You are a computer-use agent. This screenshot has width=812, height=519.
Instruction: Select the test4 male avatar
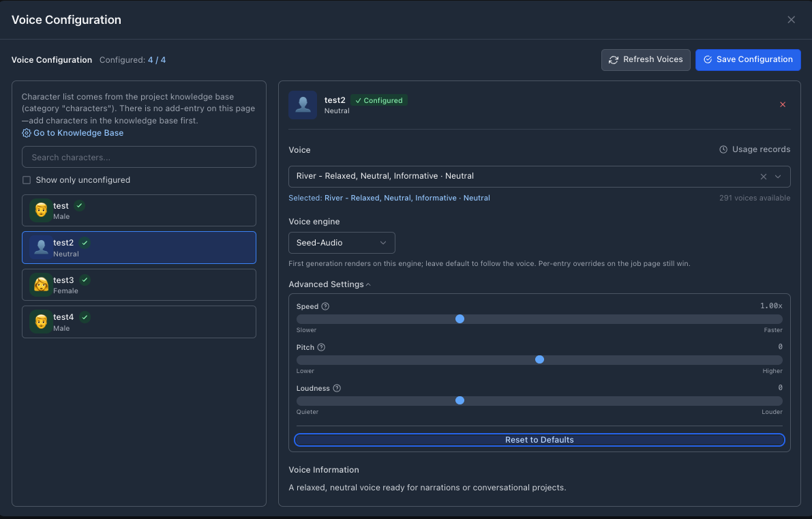click(x=41, y=322)
